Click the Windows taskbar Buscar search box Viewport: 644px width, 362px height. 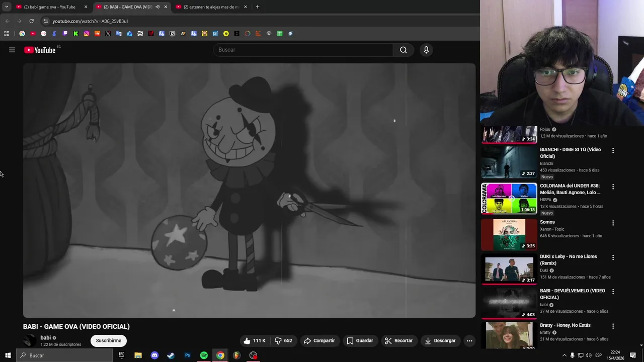64,355
